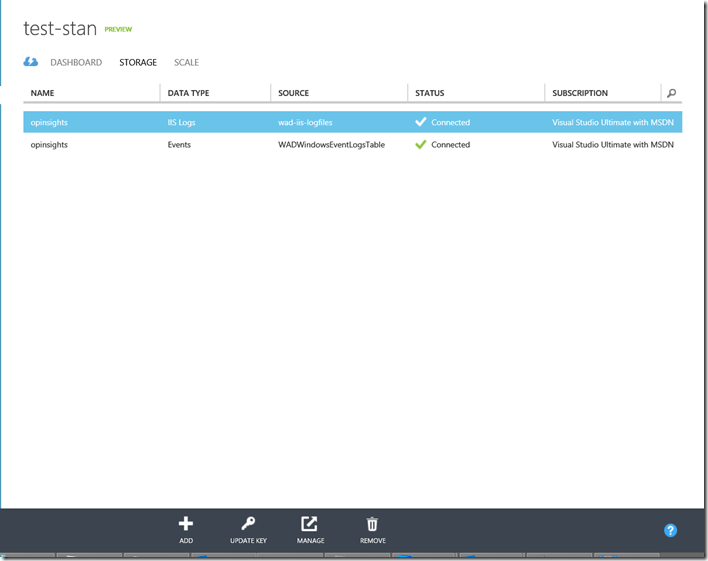708x561 pixels.
Task: Open the Manage external link icon
Action: [310, 524]
